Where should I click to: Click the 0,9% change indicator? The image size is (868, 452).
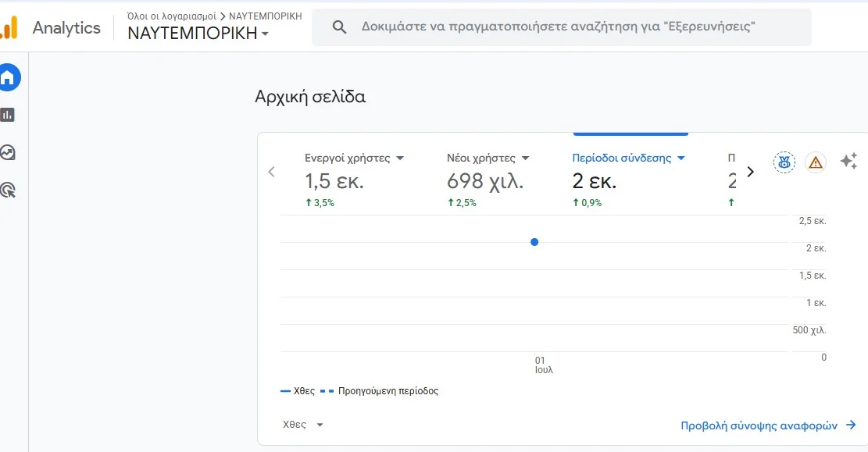(x=588, y=203)
